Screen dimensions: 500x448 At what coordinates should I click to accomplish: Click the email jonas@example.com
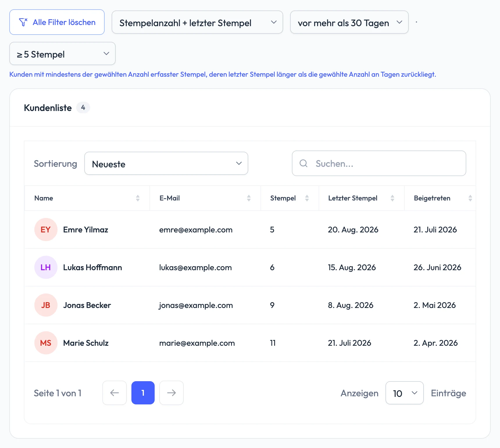(x=196, y=305)
